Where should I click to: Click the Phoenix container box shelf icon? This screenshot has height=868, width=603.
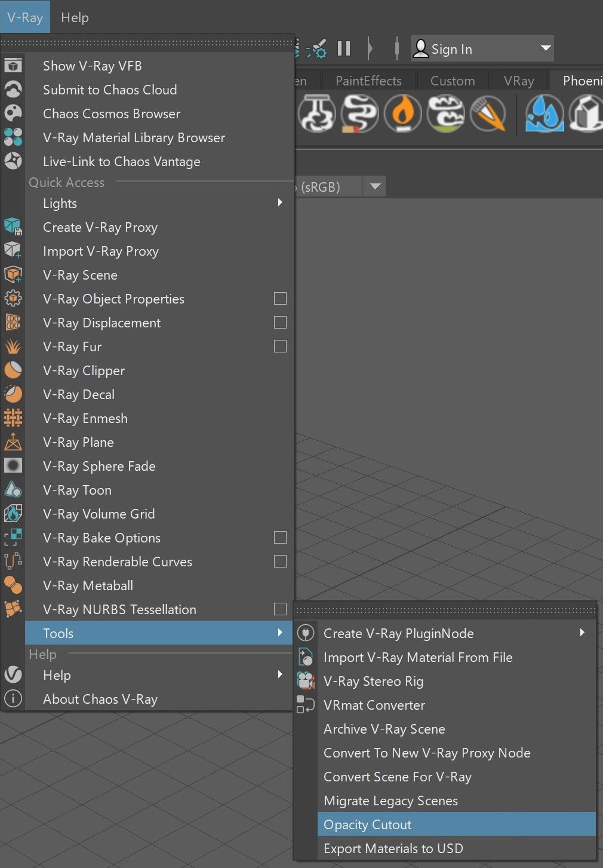[586, 113]
